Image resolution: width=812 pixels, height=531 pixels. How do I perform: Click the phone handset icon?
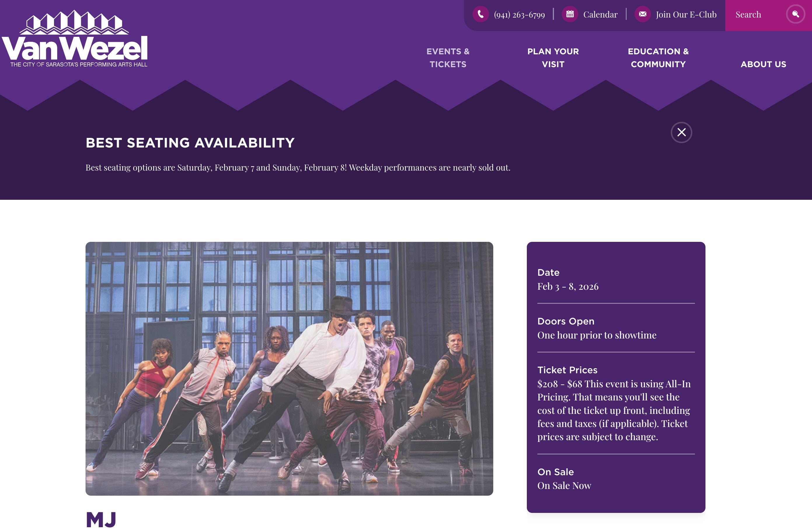point(480,14)
